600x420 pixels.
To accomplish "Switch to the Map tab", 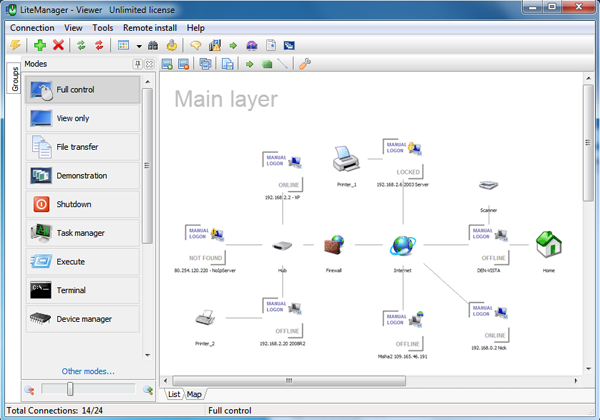I will [194, 394].
